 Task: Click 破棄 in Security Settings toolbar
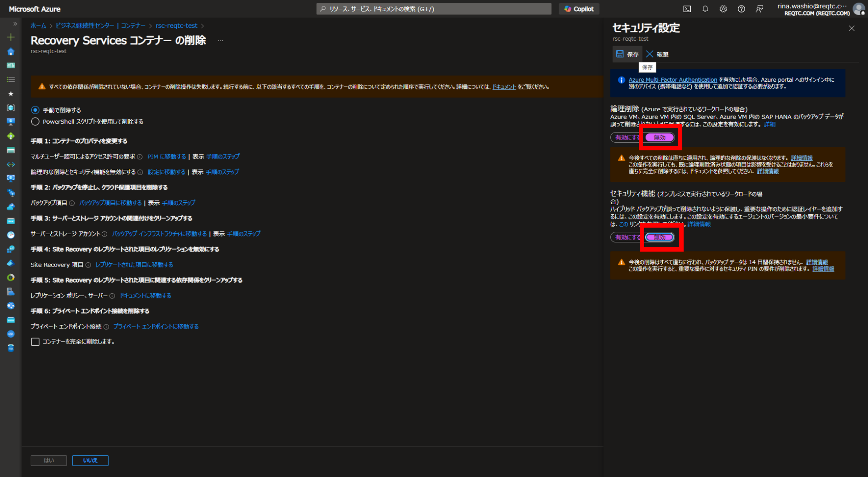point(657,54)
